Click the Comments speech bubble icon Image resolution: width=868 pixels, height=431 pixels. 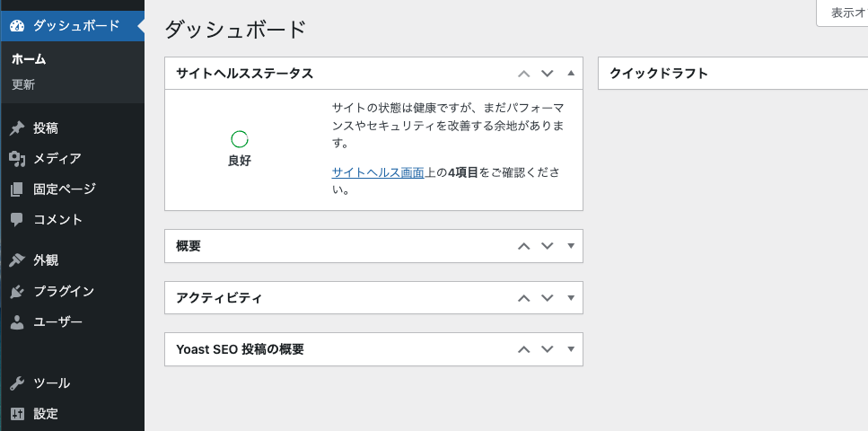(x=17, y=220)
